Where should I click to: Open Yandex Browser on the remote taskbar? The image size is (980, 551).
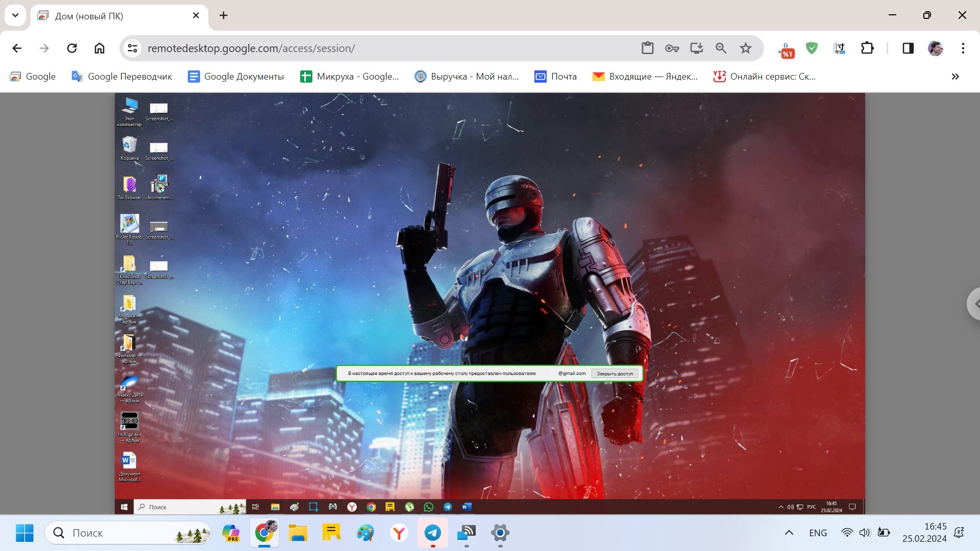pyautogui.click(x=352, y=507)
